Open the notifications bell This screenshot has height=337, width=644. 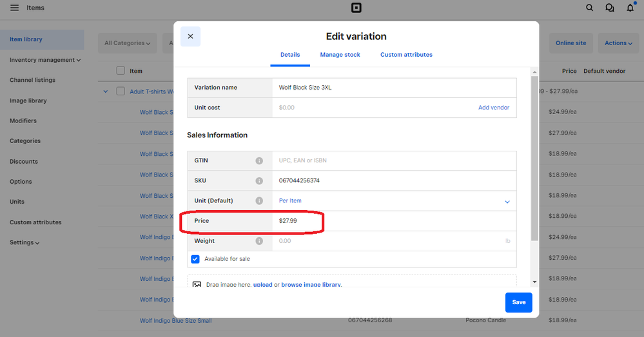click(630, 8)
